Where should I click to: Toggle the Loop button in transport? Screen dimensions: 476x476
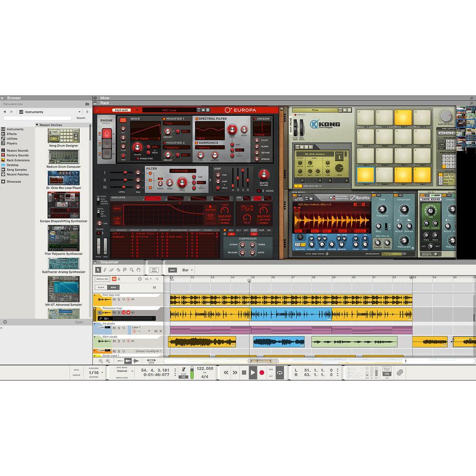tap(280, 373)
